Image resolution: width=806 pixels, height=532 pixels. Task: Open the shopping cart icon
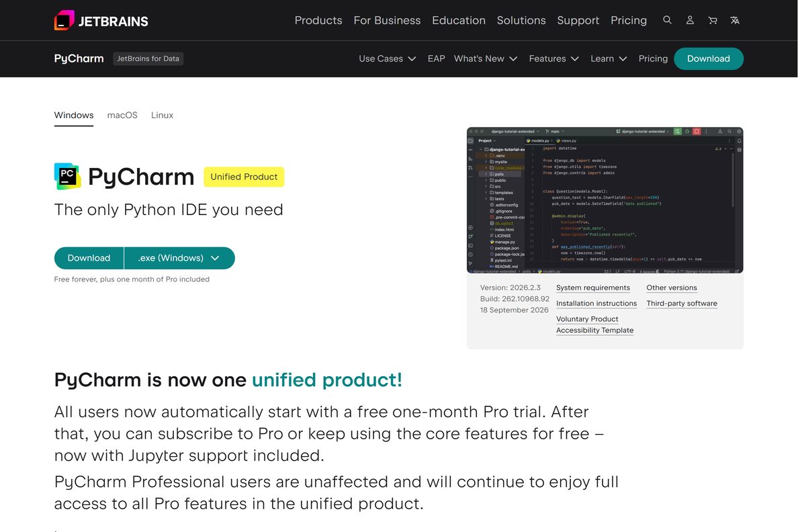(x=713, y=20)
